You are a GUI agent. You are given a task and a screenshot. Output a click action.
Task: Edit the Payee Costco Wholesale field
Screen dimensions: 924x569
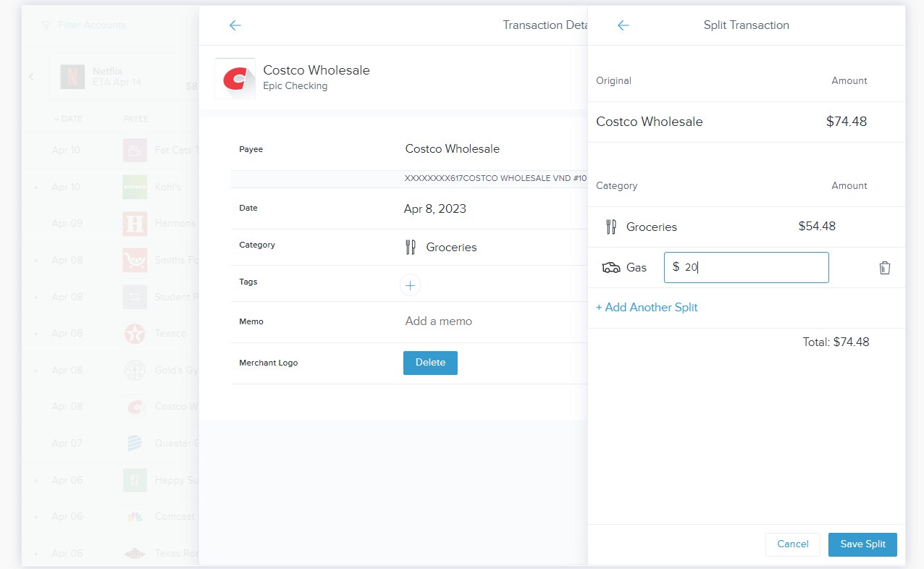click(453, 149)
